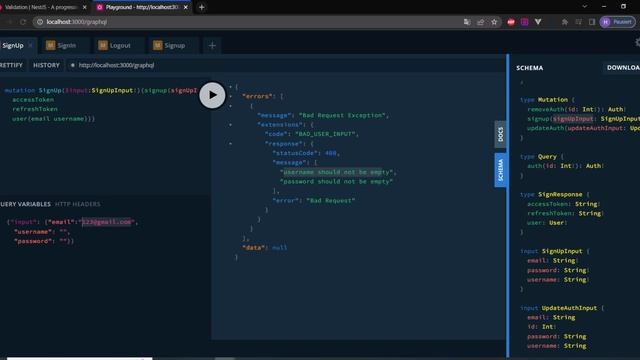Close the Playground browser tab
The image size is (640, 360).
(x=186, y=7)
